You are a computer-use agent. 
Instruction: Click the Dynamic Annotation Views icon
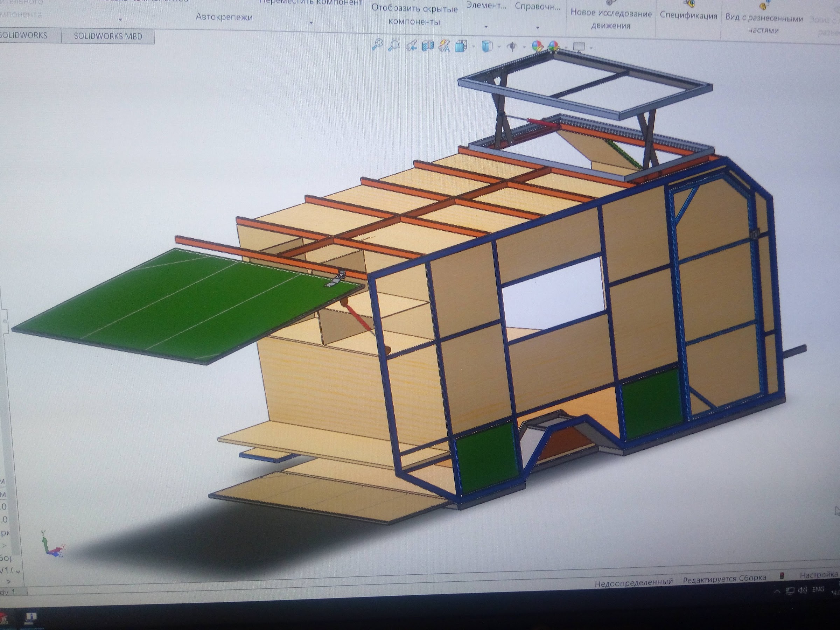(444, 46)
